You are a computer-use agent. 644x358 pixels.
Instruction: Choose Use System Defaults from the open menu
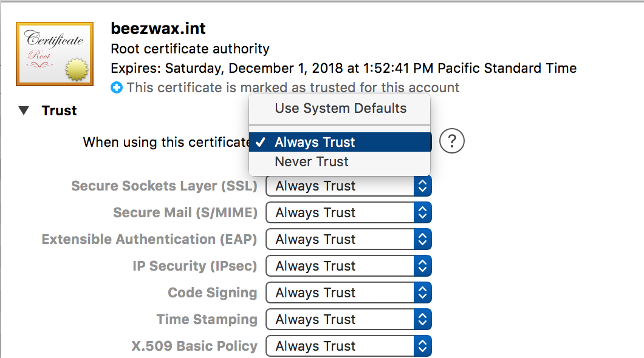tap(339, 108)
